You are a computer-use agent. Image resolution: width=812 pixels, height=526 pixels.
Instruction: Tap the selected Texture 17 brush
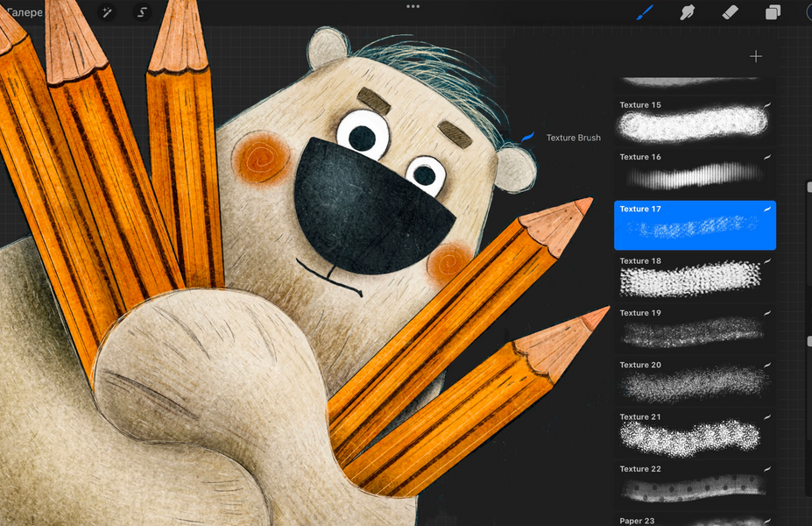695,225
